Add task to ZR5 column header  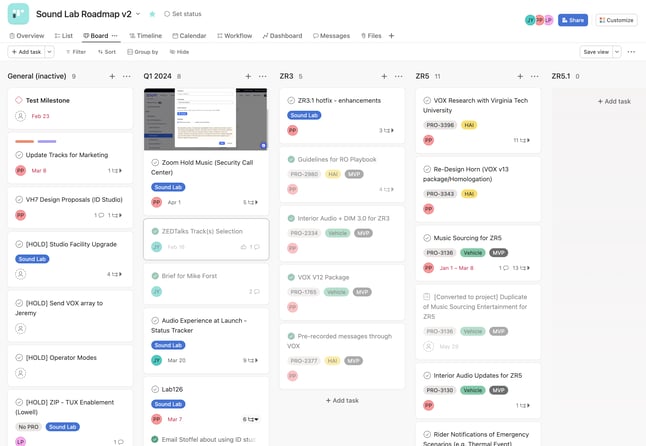(x=520, y=76)
